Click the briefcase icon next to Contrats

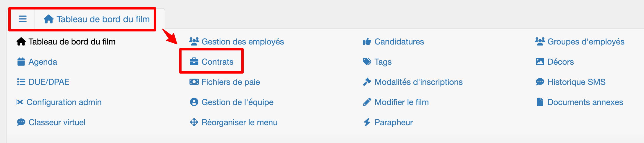[x=194, y=62]
